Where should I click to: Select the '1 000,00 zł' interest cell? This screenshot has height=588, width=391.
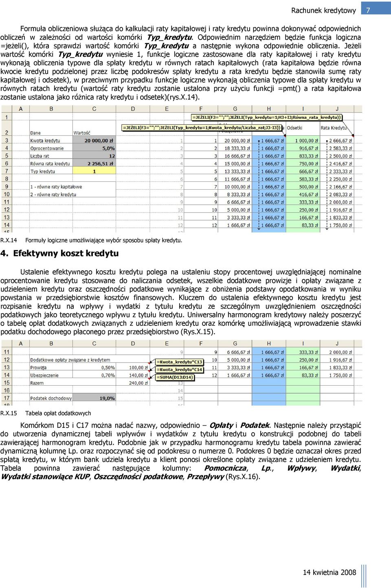[x=303, y=141]
